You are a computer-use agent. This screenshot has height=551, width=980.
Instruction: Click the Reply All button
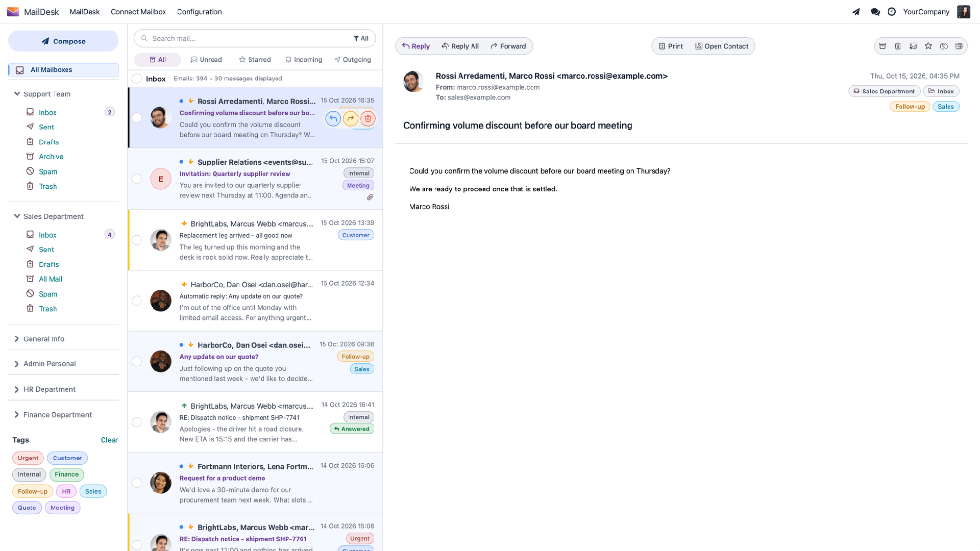click(460, 46)
